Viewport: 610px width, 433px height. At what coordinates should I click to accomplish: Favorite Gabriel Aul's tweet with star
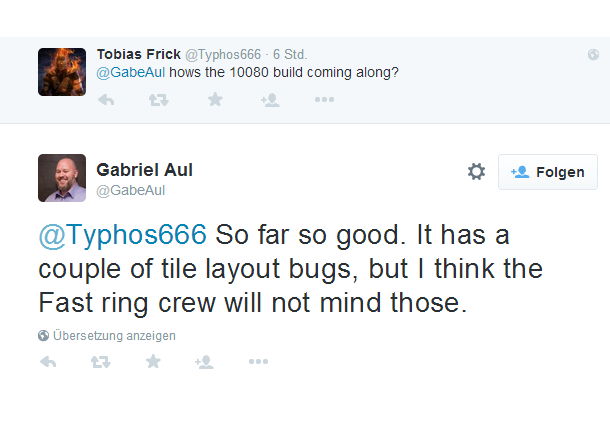(x=153, y=361)
